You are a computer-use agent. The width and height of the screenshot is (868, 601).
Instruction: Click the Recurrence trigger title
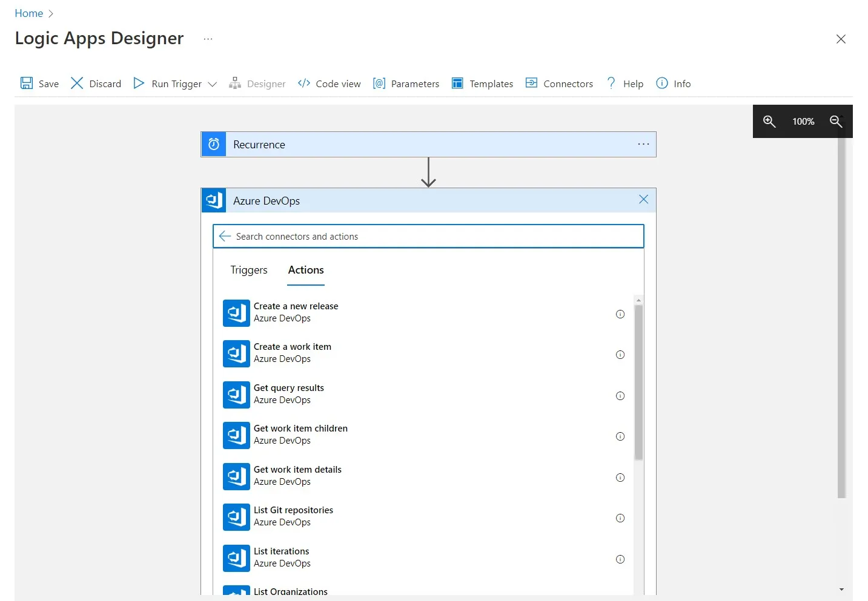(259, 145)
